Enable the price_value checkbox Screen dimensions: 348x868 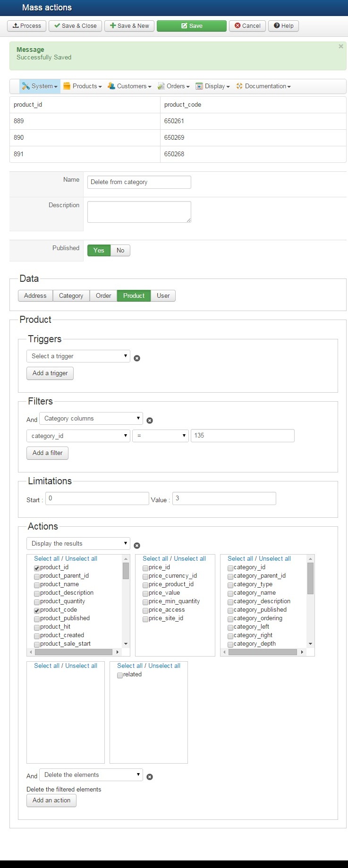click(x=145, y=594)
